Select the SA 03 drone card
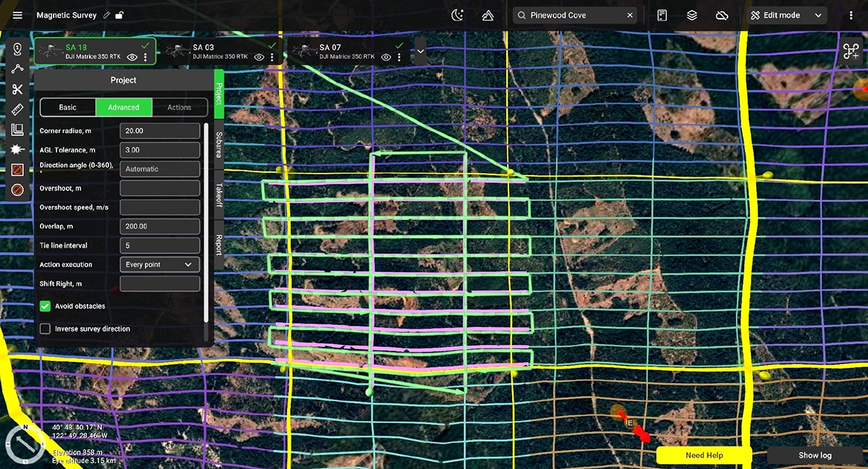Viewport: 868px width, 469px height. [221, 52]
